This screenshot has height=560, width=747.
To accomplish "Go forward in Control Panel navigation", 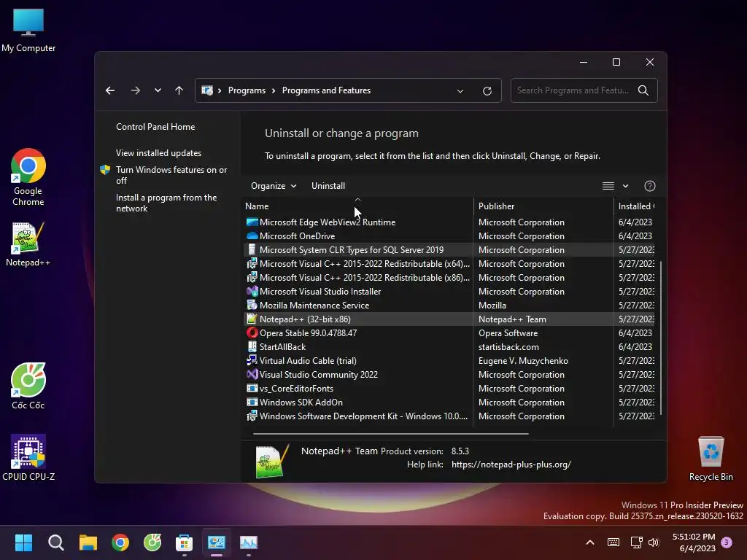I will point(136,90).
